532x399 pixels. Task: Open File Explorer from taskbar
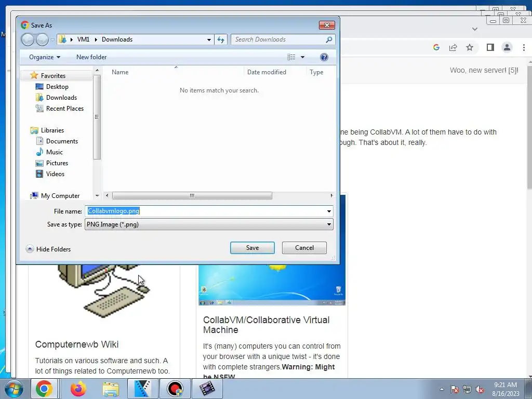(111, 389)
